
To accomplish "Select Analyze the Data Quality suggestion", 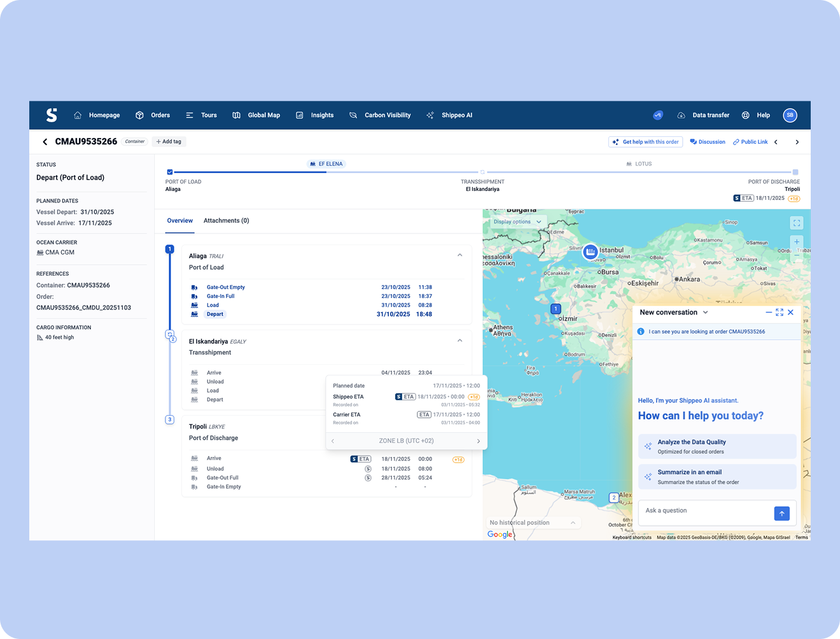I will [717, 446].
